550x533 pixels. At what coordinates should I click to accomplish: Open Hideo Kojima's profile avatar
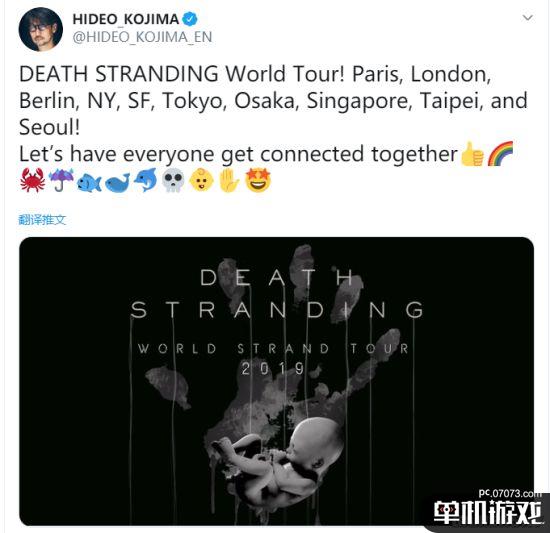coord(40,29)
